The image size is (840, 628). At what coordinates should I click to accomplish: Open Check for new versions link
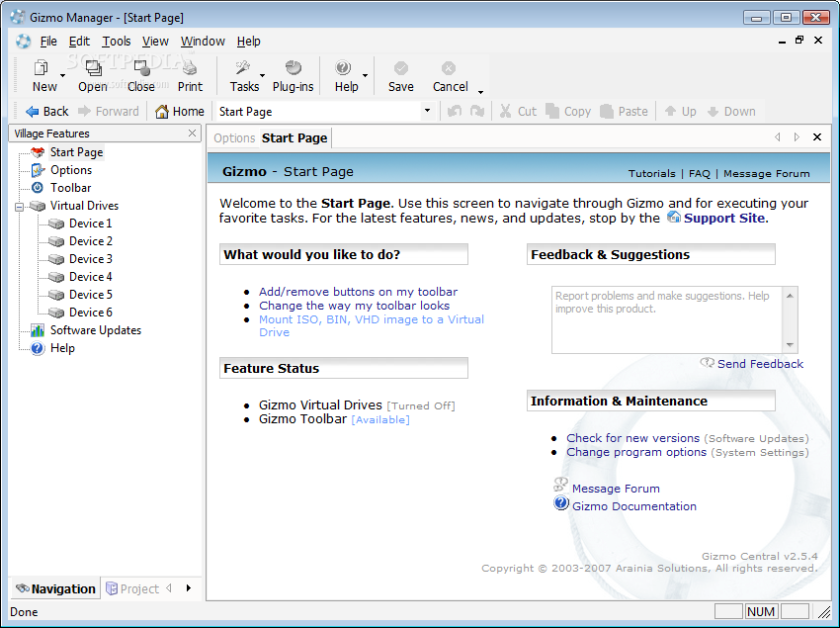pos(632,438)
